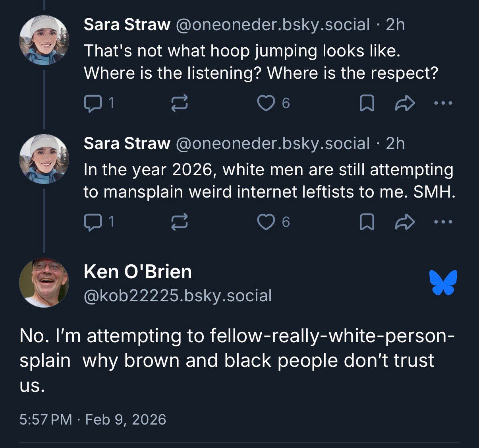Image resolution: width=479 pixels, height=448 pixels.
Task: Share the hoop jumping post
Action: [x=405, y=103]
